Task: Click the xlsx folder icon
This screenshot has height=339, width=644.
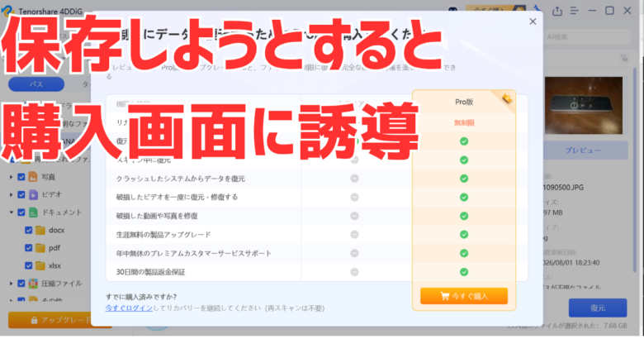Action: coord(40,265)
